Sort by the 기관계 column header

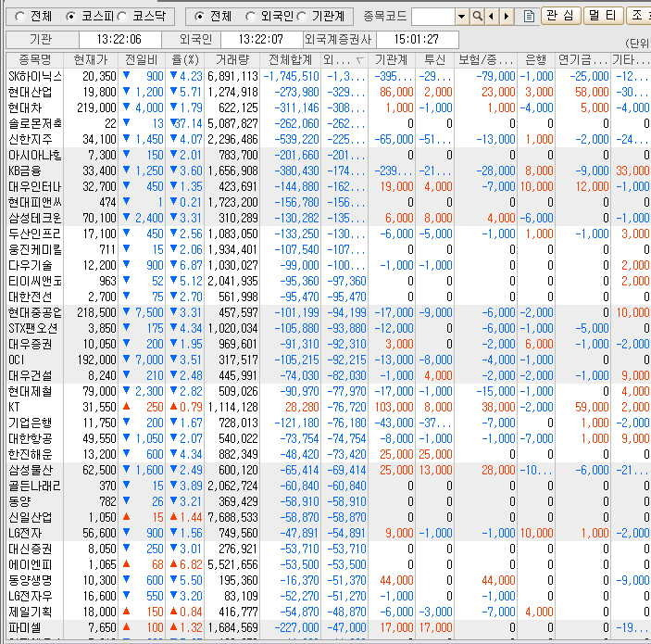click(392, 60)
